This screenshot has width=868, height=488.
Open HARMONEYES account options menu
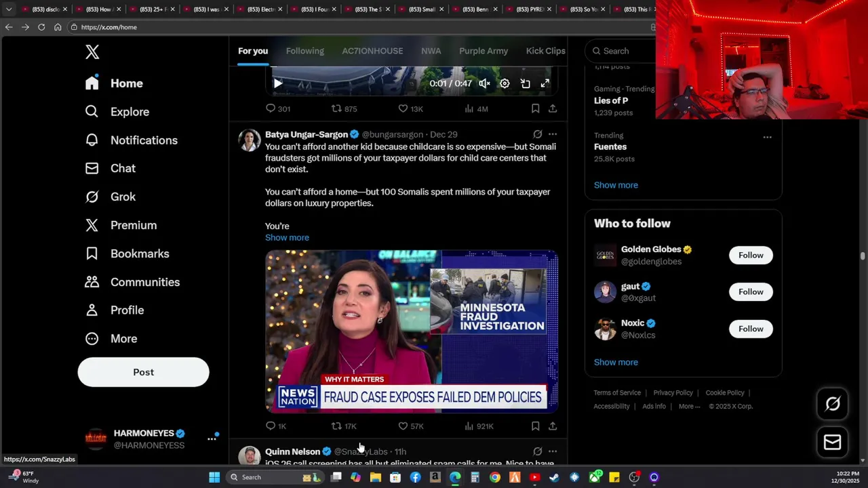click(212, 439)
